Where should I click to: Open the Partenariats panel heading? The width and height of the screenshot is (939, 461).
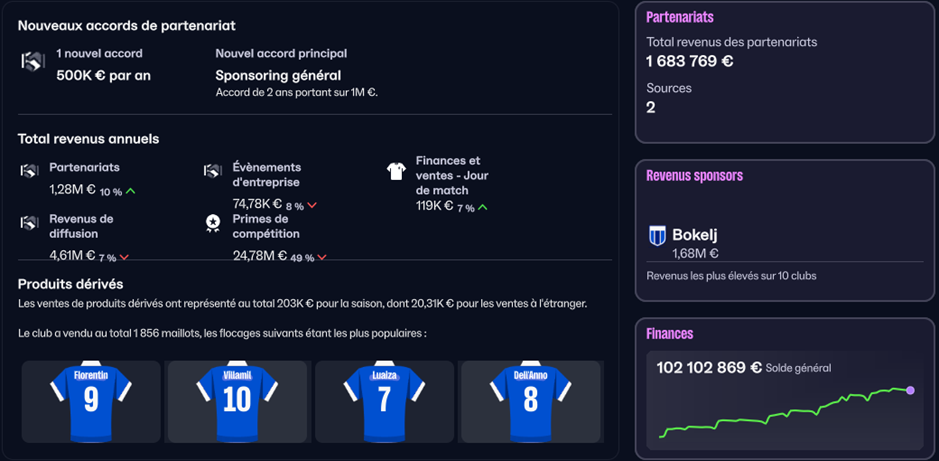point(680,17)
